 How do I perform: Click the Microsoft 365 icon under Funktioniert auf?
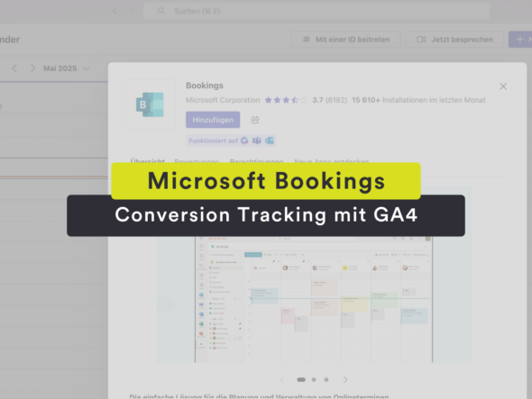(x=244, y=141)
